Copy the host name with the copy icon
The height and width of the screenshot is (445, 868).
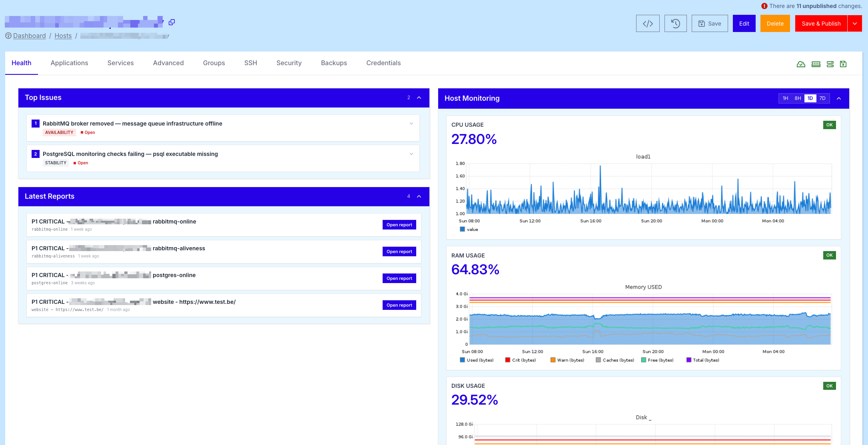[172, 22]
